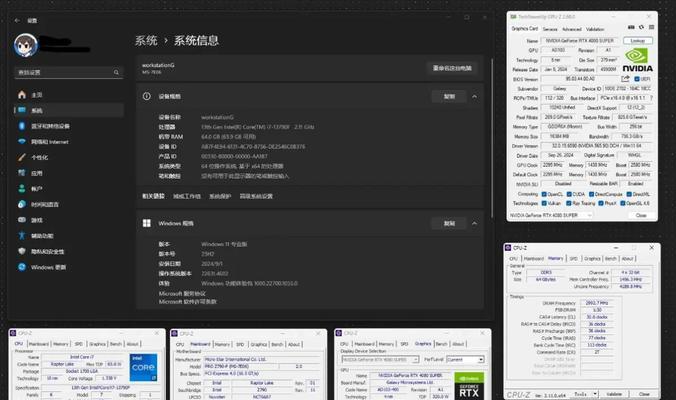The width and height of the screenshot is (676, 400).
Task: Open the Perf Level dropdown in CPU-Z Graphics window
Action: 465,359
